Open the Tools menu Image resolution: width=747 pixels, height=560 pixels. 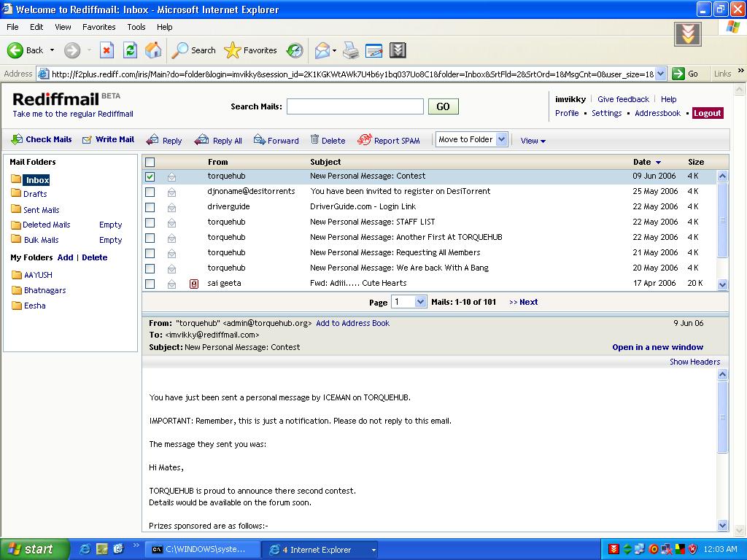(136, 27)
